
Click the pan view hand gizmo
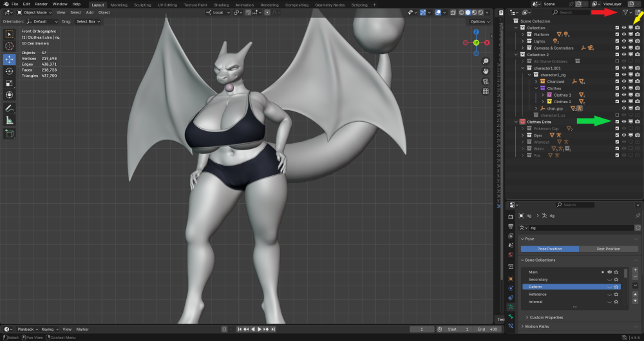pos(486,71)
